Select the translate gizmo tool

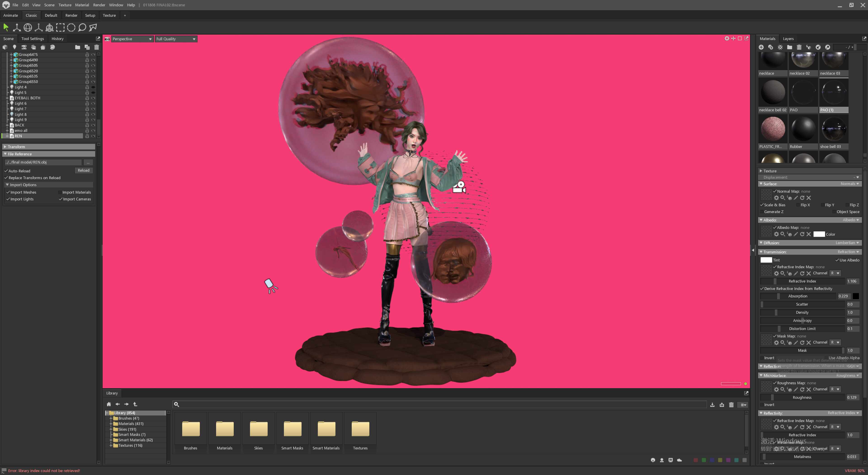pos(17,27)
